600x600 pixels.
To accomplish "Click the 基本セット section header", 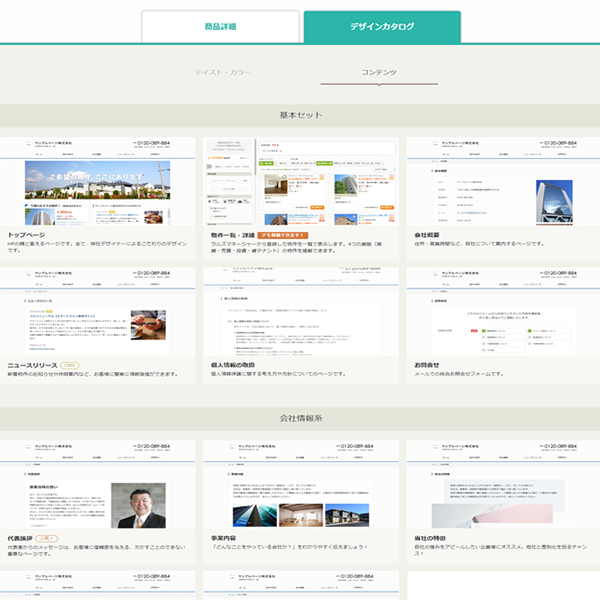I will pyautogui.click(x=300, y=115).
